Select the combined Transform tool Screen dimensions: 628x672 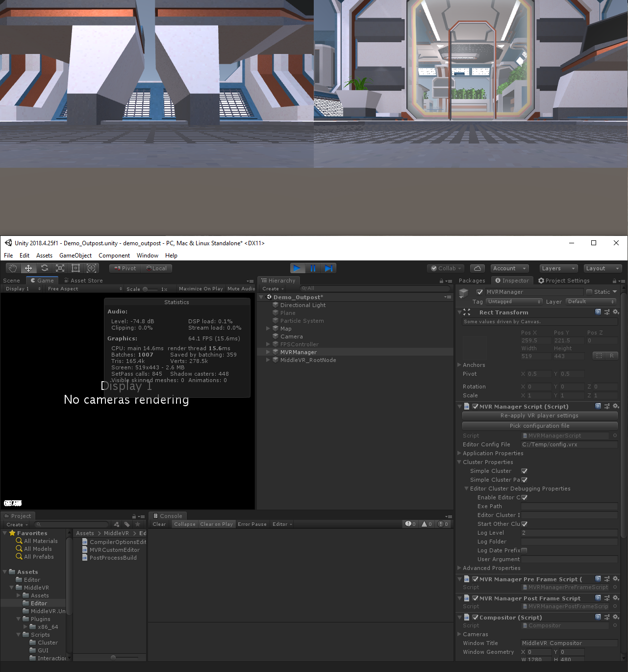(91, 268)
